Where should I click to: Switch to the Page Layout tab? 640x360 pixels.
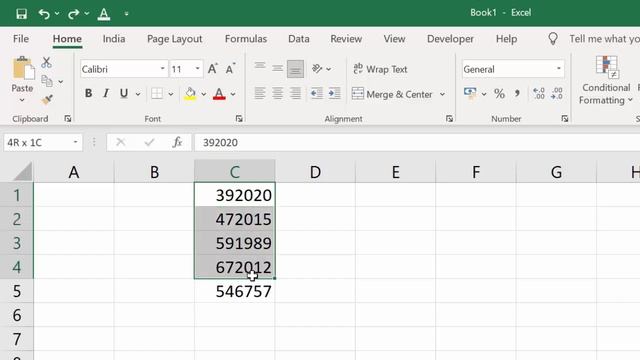click(174, 39)
